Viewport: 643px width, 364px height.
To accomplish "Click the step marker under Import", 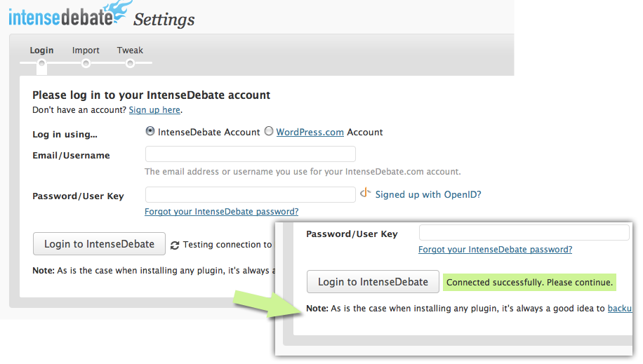I will 86,64.
